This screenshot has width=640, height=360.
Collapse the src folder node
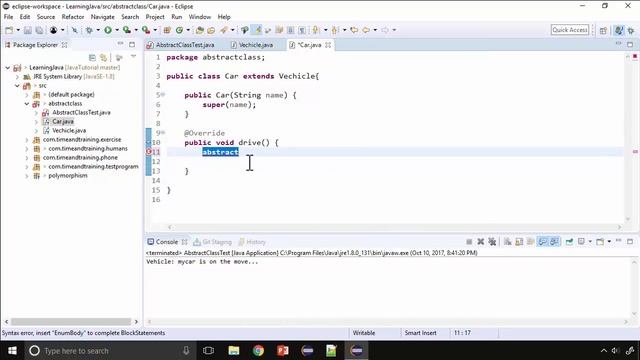coord(17,86)
